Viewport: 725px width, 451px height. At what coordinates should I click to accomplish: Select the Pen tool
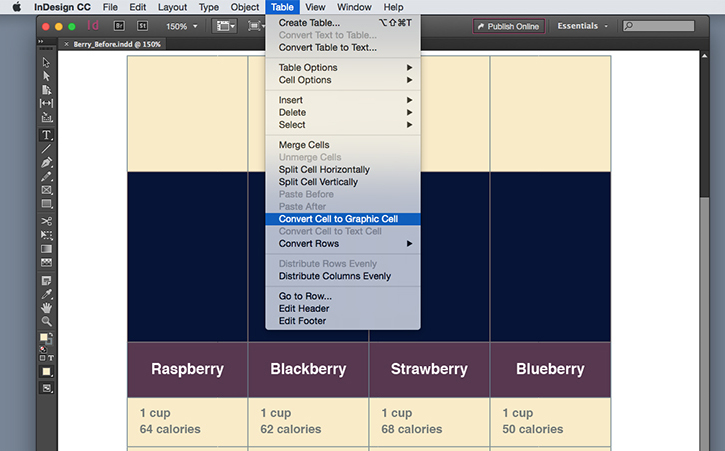tap(46, 163)
